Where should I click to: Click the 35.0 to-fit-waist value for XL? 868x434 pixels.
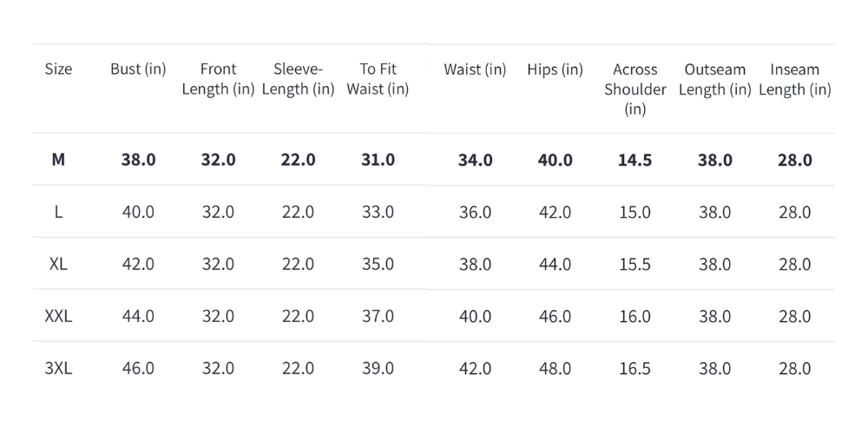coord(378,264)
